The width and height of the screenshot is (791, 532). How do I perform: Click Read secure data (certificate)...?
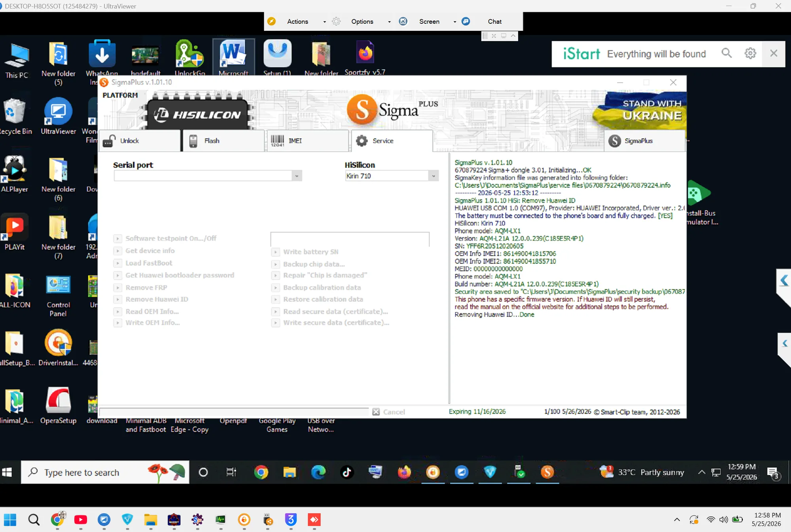pos(330,312)
